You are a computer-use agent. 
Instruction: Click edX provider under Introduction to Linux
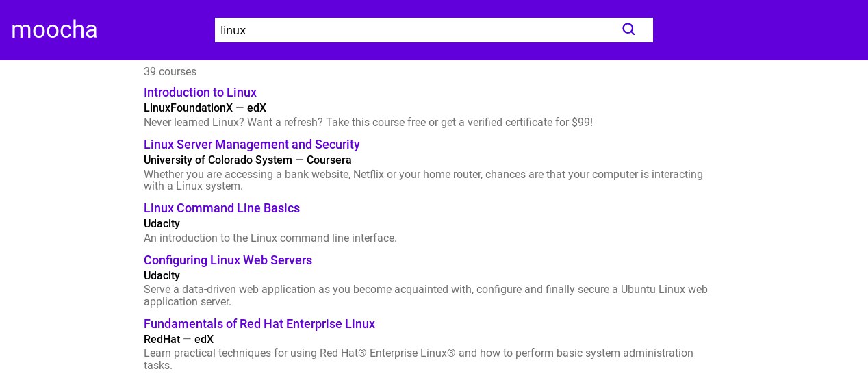[x=257, y=108]
